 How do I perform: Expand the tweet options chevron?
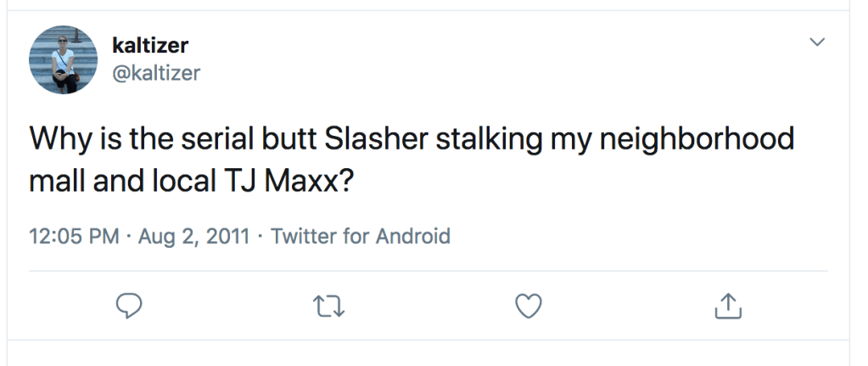click(x=817, y=42)
